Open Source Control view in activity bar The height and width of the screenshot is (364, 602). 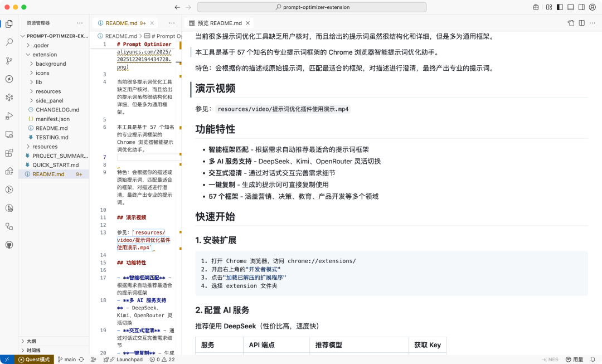(x=9, y=60)
